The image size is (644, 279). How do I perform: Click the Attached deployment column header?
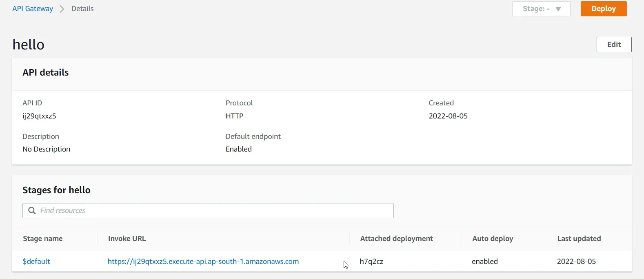point(396,239)
